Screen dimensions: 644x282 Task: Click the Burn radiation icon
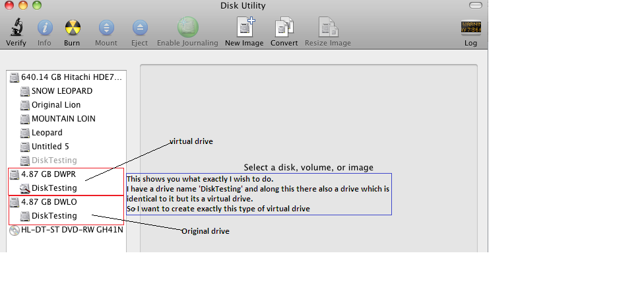coord(73,28)
